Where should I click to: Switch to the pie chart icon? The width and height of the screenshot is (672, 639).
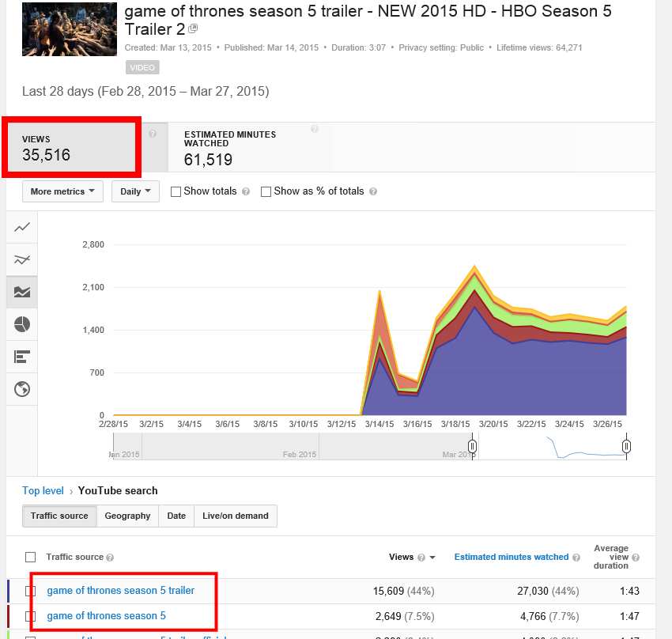(22, 324)
